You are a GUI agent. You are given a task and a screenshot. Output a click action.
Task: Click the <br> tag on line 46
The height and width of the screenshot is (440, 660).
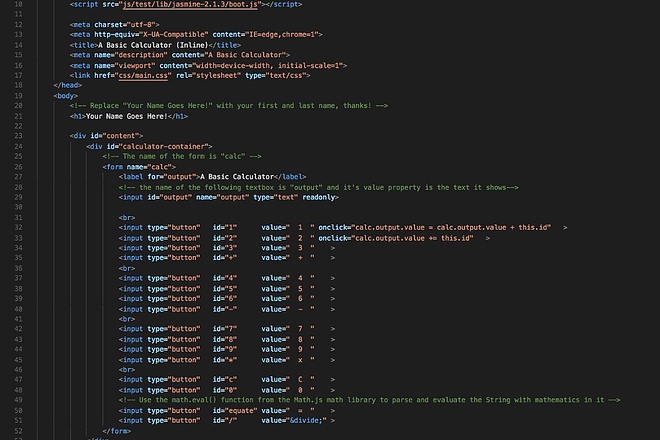pos(127,370)
